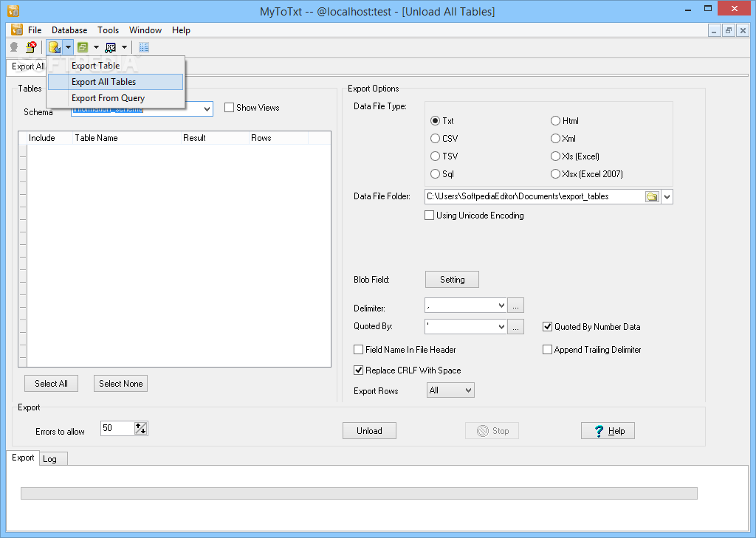Enable Using Unicode Encoding checkbox
Screen dimensions: 756x538
pos(429,215)
